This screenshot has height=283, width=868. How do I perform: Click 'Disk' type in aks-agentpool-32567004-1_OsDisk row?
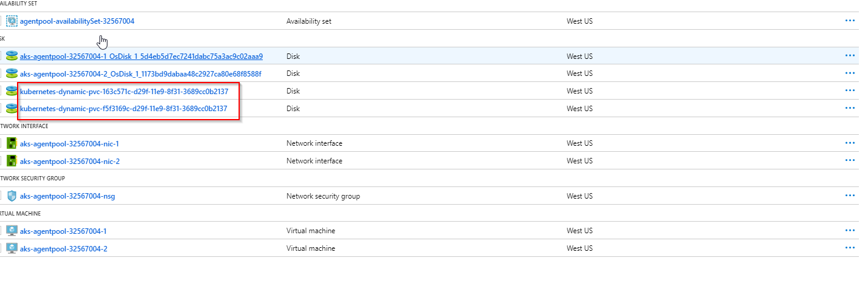pyautogui.click(x=293, y=56)
